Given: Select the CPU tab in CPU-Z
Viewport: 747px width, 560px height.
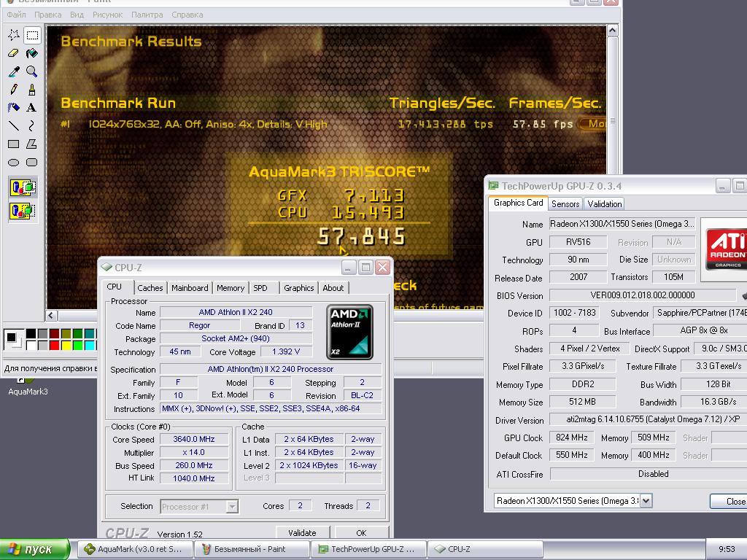Looking at the screenshot, I should 115,287.
